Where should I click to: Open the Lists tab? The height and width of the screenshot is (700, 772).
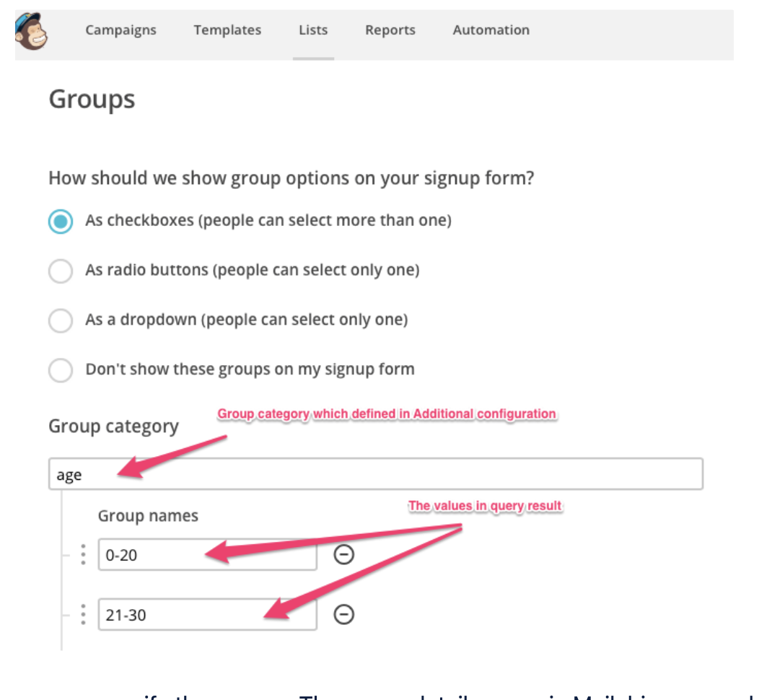pyautogui.click(x=313, y=30)
